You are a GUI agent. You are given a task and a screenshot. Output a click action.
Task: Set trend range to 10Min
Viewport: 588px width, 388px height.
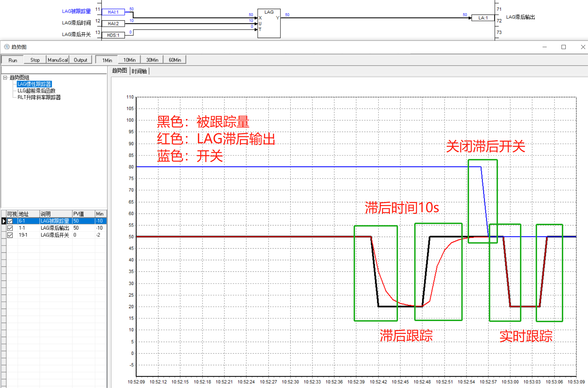129,60
